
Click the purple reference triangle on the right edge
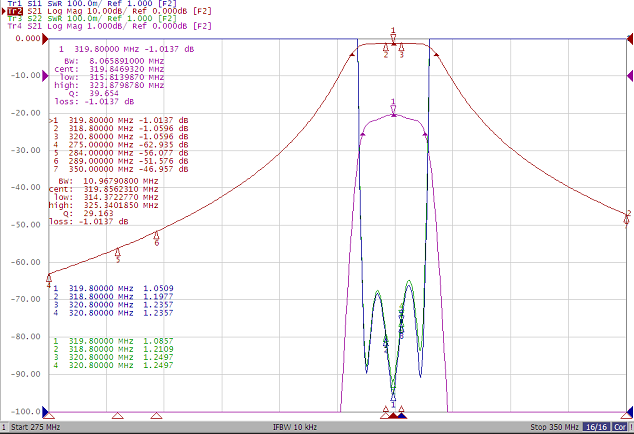coord(630,76)
